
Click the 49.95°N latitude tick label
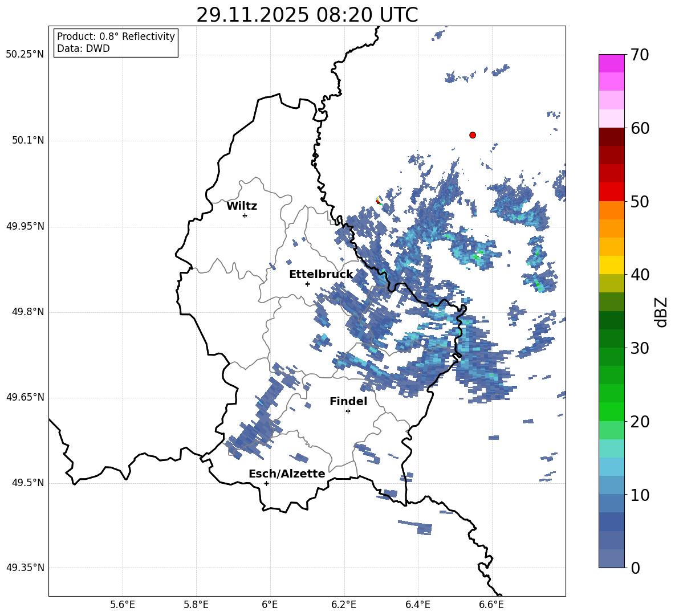coord(25,226)
